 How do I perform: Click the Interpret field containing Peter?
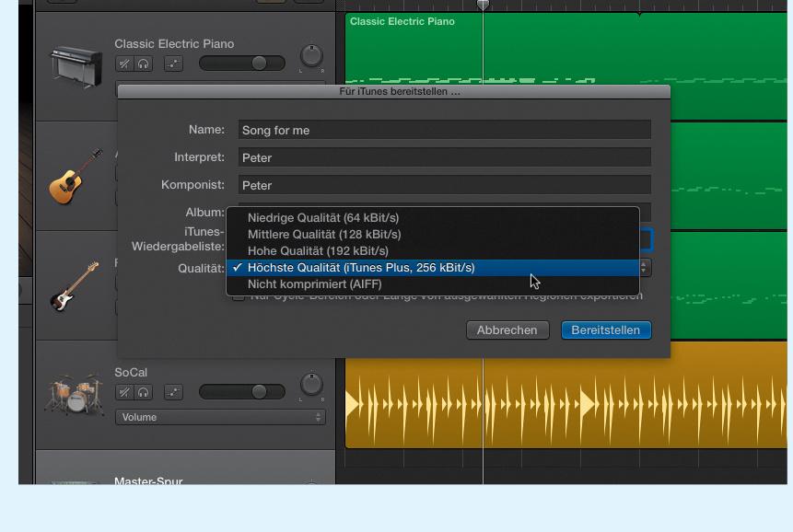[444, 157]
